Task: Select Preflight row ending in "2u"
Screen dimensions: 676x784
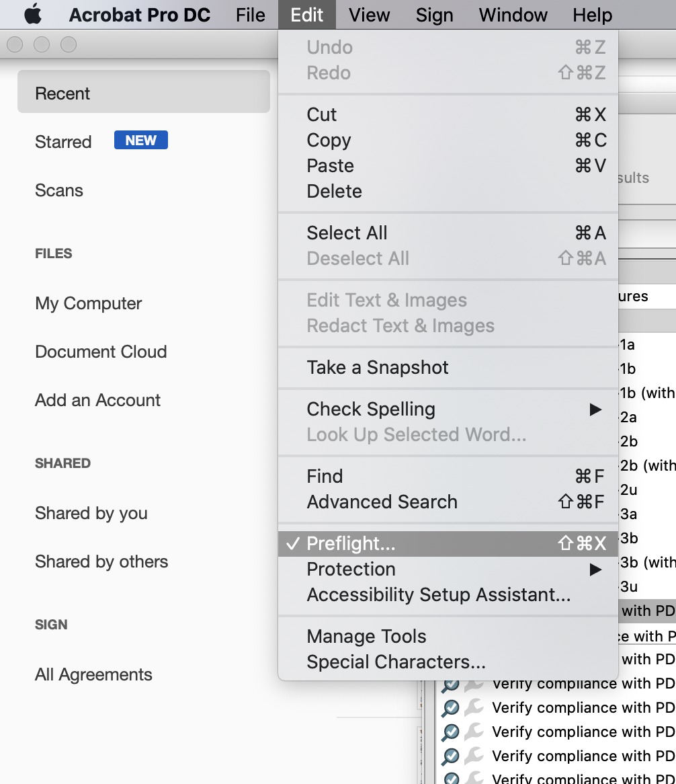Action: (646, 489)
